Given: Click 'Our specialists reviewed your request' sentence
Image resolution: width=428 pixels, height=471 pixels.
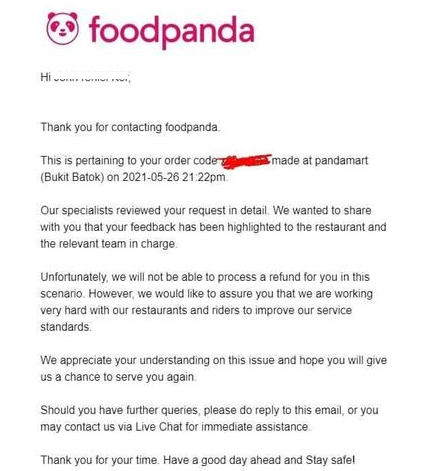Looking at the screenshot, I should (x=154, y=211).
